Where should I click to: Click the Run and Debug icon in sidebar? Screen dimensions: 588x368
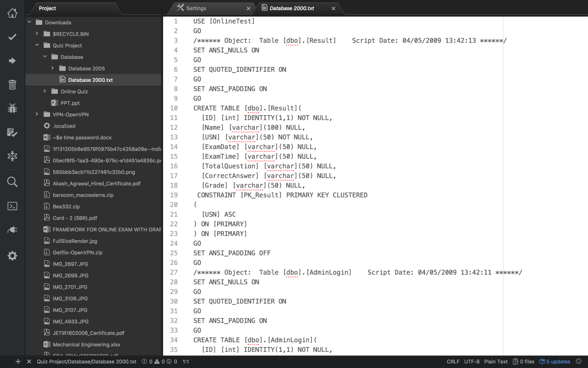tap(12, 109)
